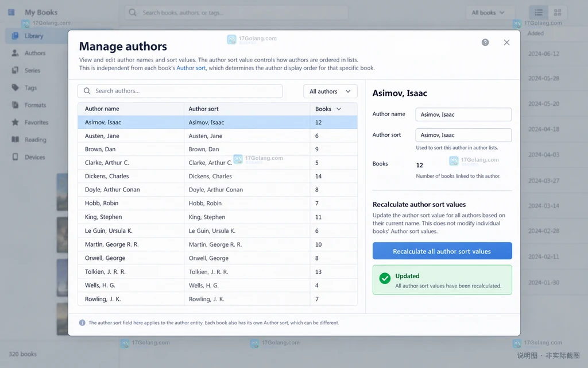Open Formats section in sidebar

[37, 105]
